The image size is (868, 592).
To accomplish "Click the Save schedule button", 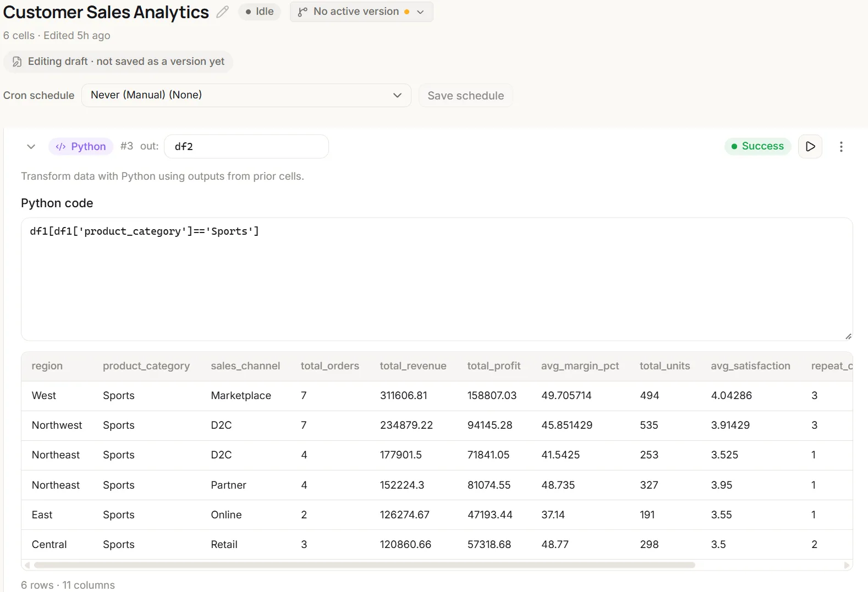I will [x=466, y=96].
